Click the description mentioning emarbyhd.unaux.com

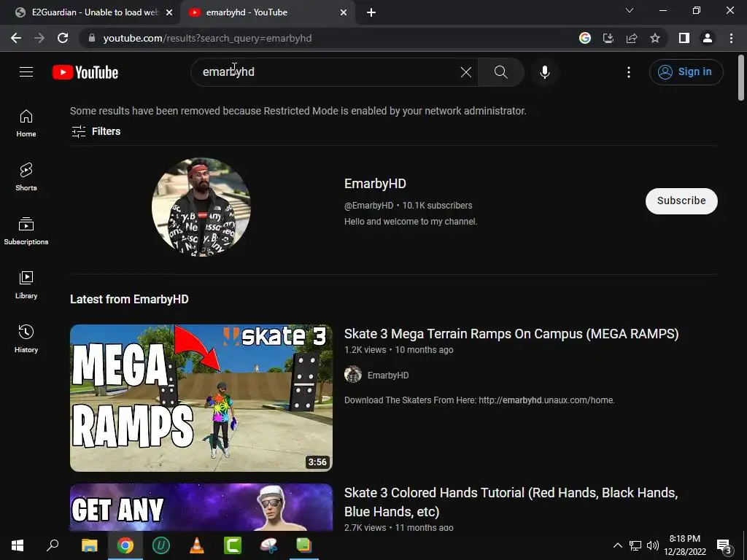click(479, 400)
